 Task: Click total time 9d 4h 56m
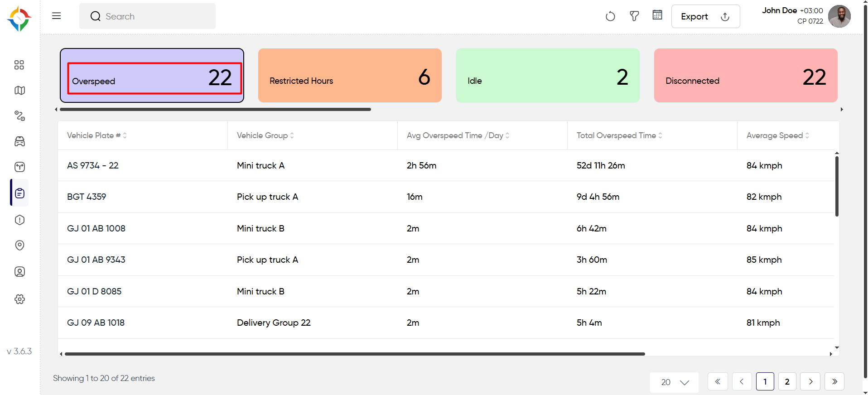(x=598, y=197)
